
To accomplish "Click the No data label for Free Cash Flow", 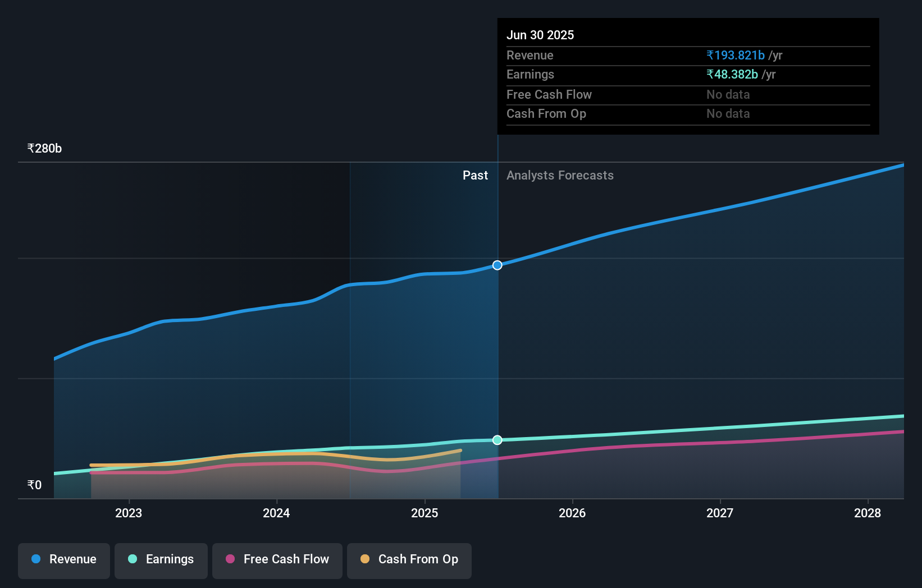I will [x=728, y=94].
